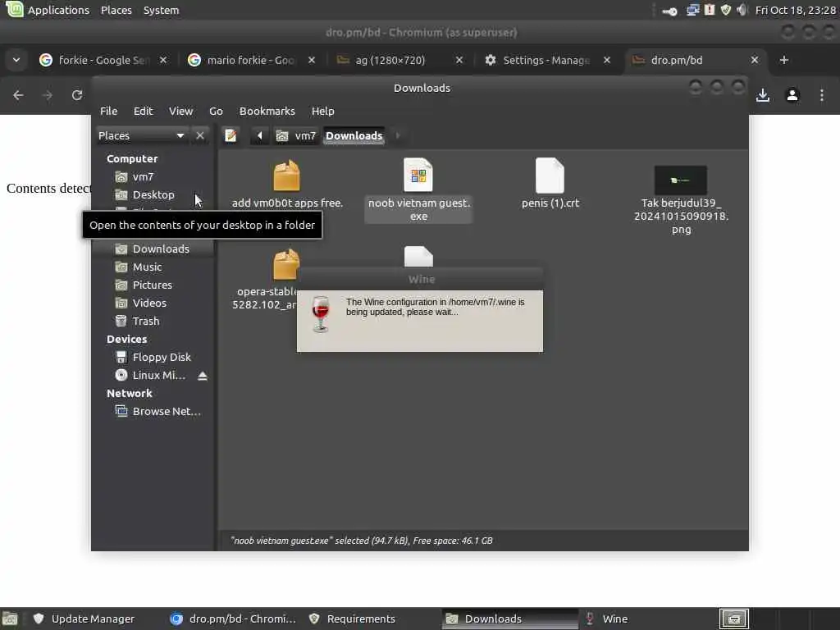Open Chromium three-dot menu

[x=822, y=95]
